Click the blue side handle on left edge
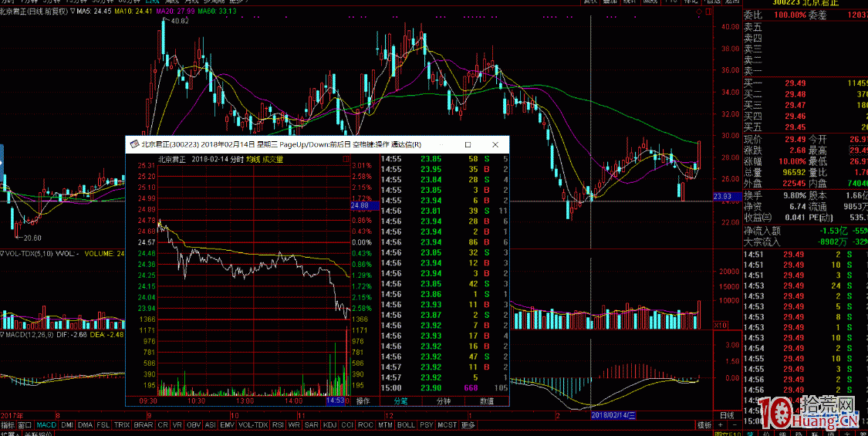The width and height of the screenshot is (868, 436). [x=2, y=164]
